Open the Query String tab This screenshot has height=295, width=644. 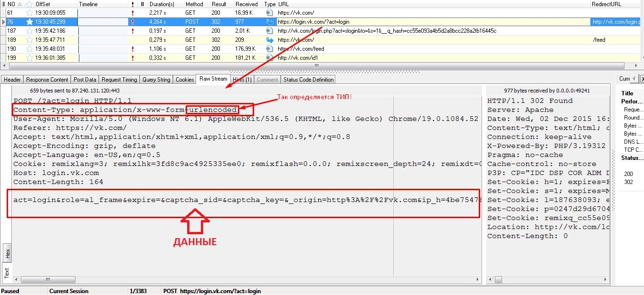pos(156,80)
